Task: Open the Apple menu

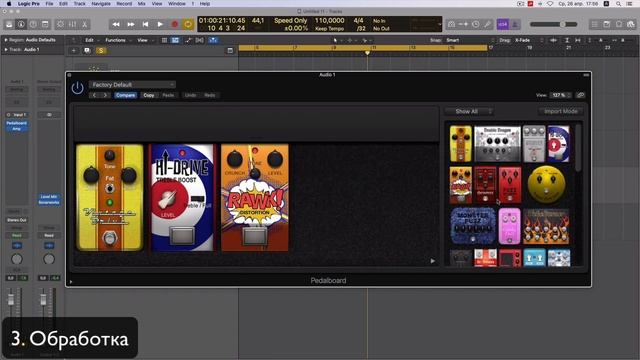Action: coord(9,4)
